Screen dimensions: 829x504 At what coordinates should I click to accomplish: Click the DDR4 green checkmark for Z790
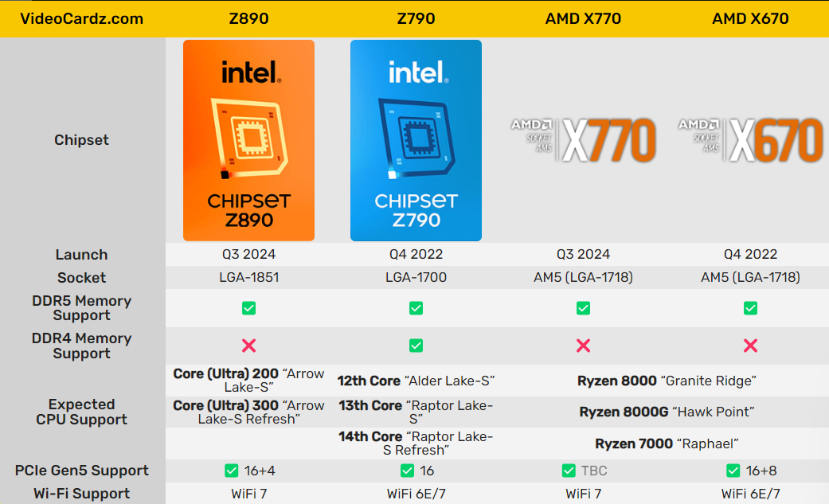[x=416, y=346]
